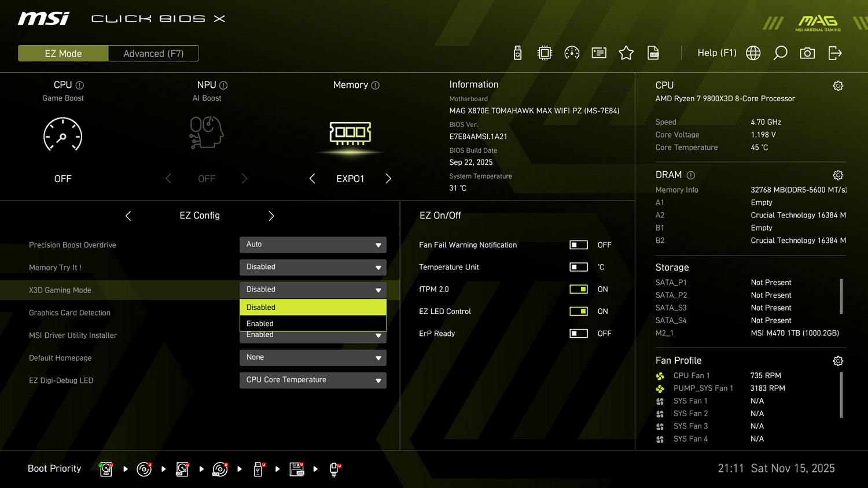The height and width of the screenshot is (488, 868).
Task: Open the Hardware Monitor gauge icon
Action: coord(572,53)
